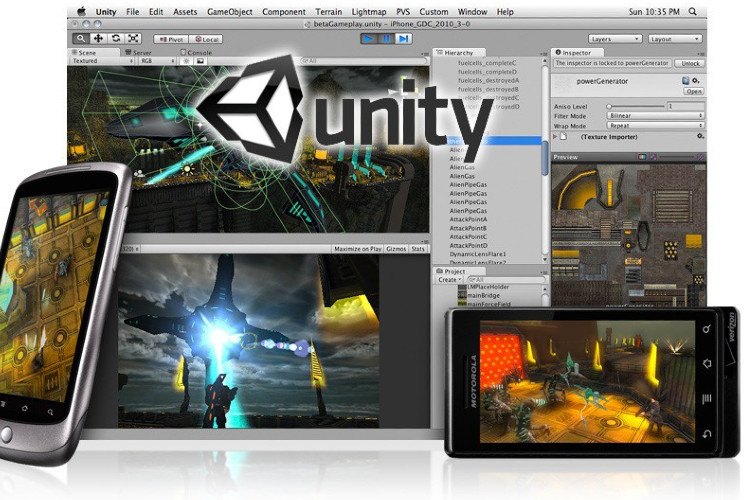This screenshot has width=750, height=500.
Task: Toggle Maximize on Play
Action: pos(357,249)
